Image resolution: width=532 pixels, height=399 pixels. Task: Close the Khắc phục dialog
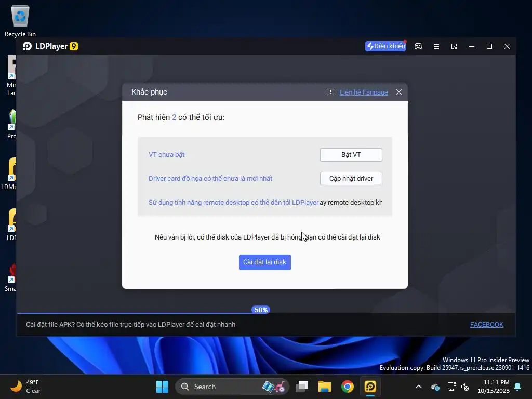(x=399, y=92)
